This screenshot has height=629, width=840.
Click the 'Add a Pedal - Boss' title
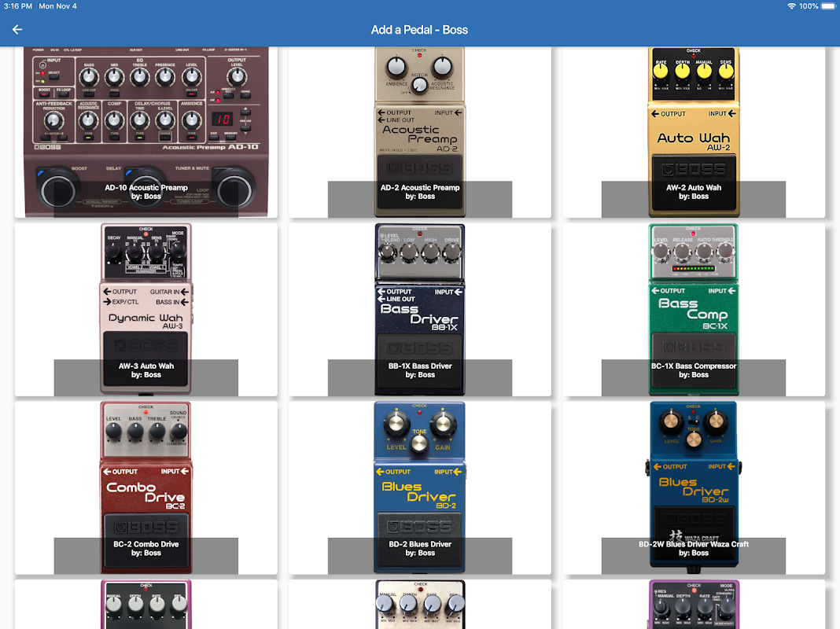419,30
